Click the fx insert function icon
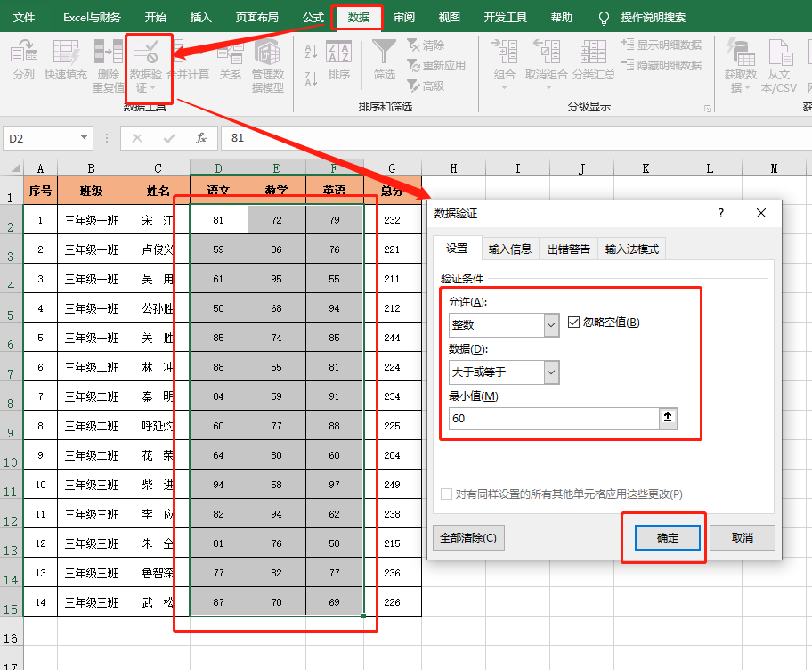The image size is (812, 670). 201,138
